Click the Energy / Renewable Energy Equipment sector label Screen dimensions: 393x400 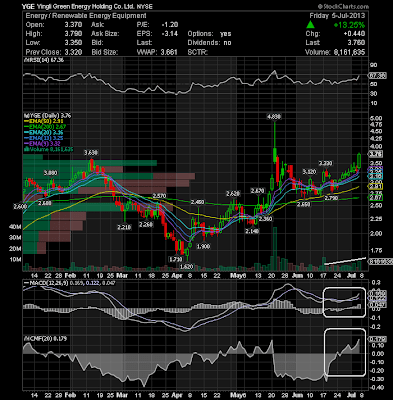[x=86, y=16]
